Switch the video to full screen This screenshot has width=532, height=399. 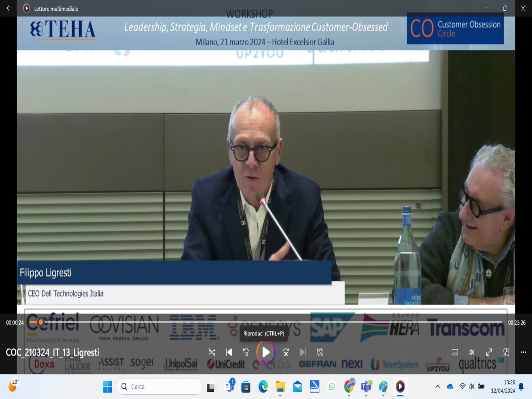coord(489,352)
